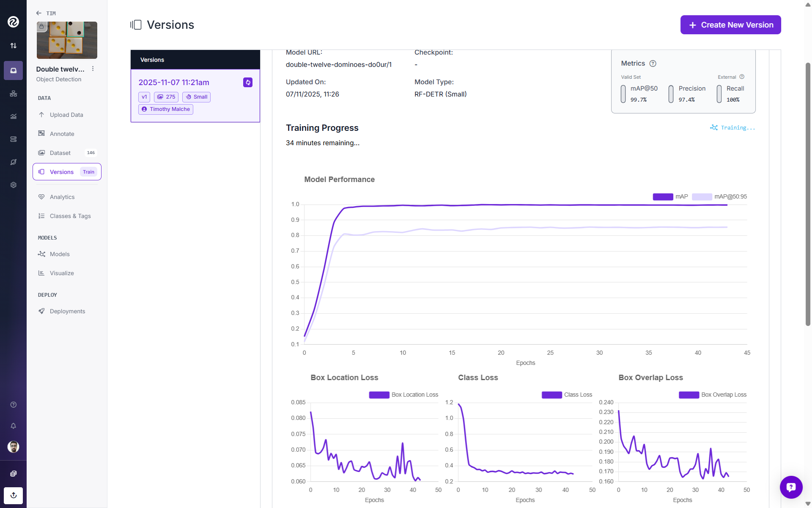812x508 pixels.
Task: Click the purple training status icon on v1
Action: click(x=248, y=83)
